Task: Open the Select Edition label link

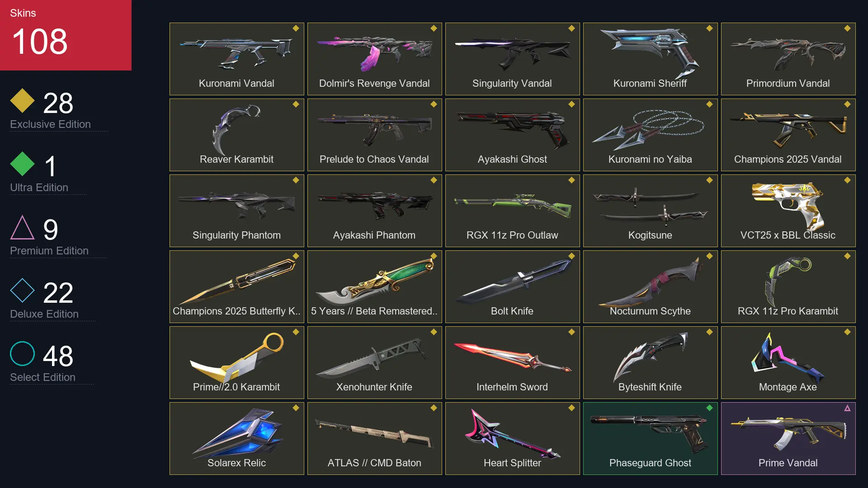Action: coord(42,377)
